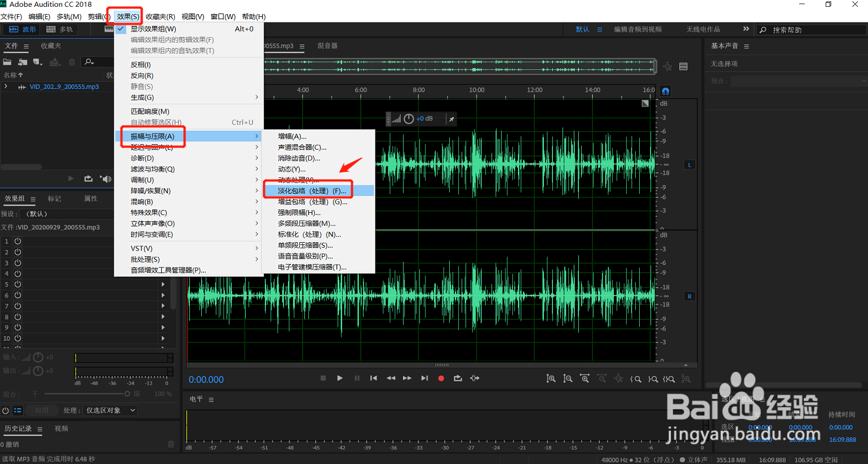
Task: Switch to 多轨 multitrack view
Action: pyautogui.click(x=60, y=29)
